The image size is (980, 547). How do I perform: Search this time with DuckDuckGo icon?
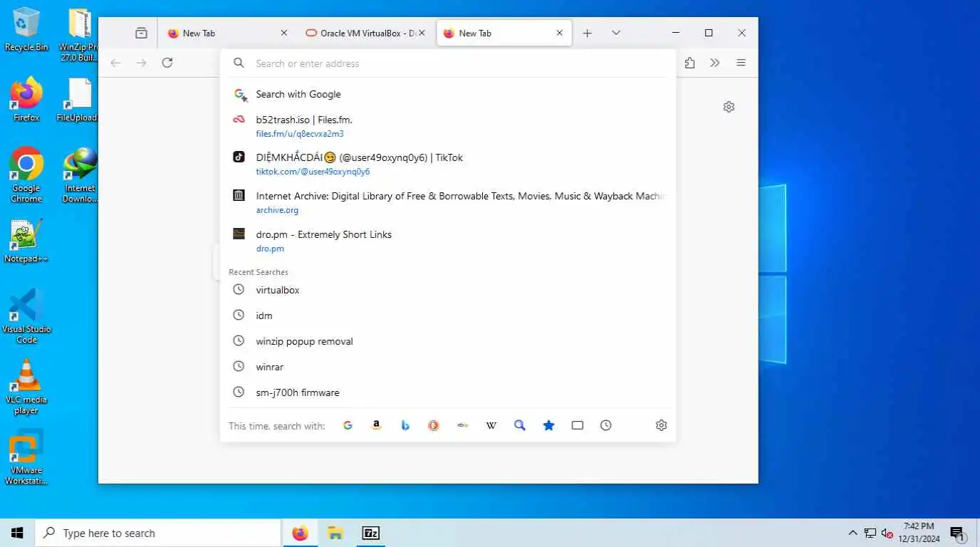point(434,425)
